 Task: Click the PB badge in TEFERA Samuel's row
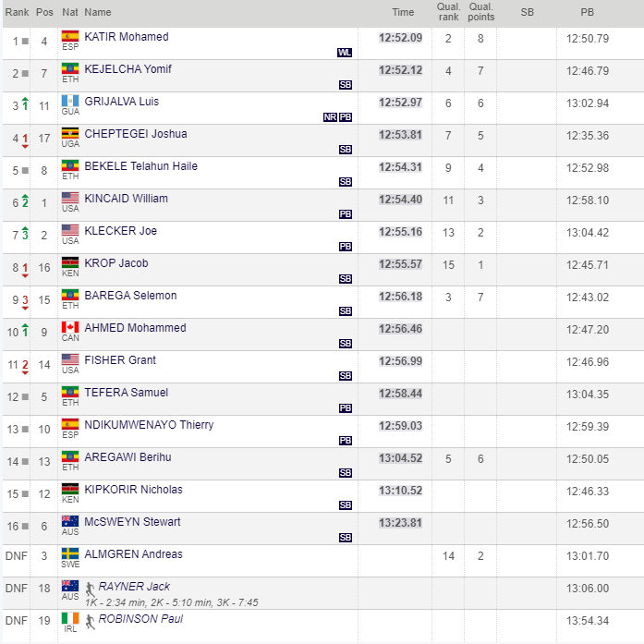point(346,408)
